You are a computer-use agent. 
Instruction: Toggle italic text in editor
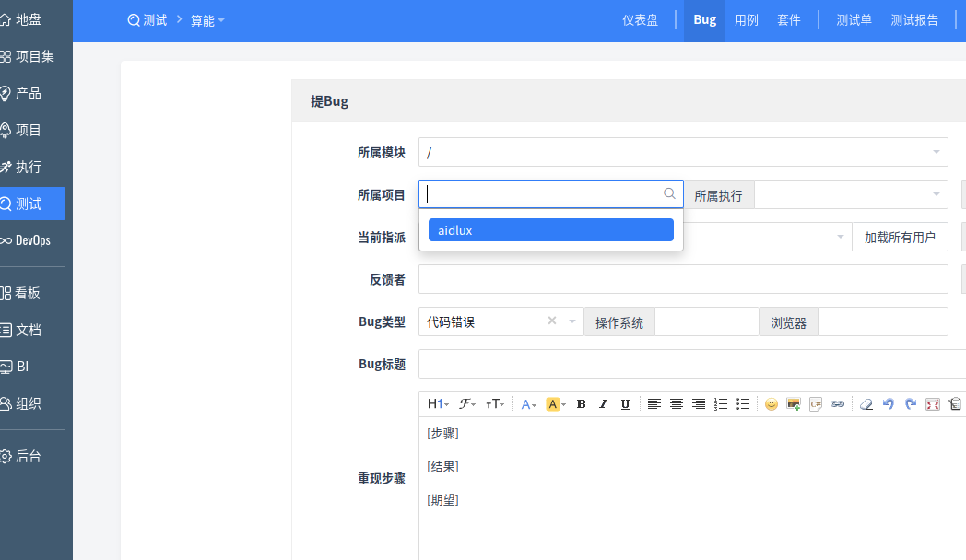tap(603, 404)
